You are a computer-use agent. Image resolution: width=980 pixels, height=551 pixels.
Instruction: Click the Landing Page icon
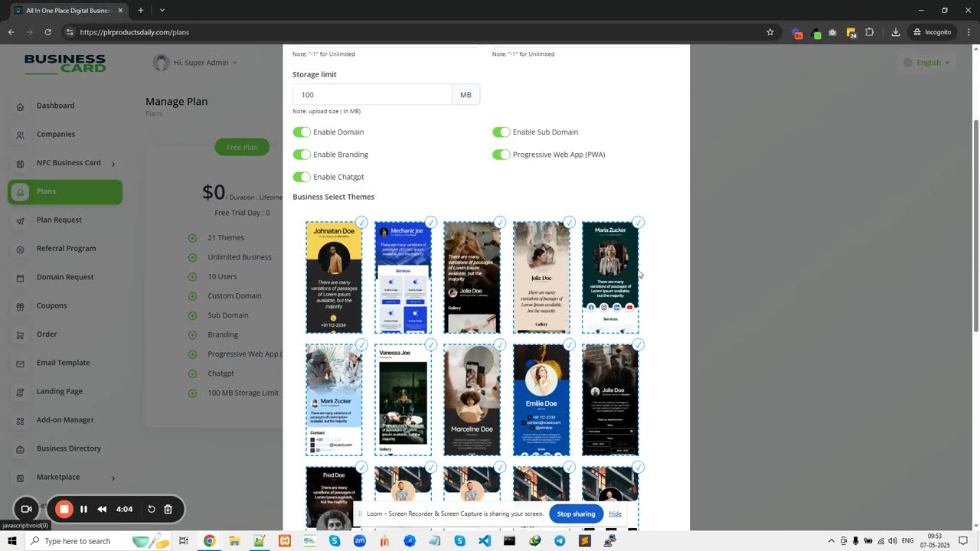click(x=20, y=392)
